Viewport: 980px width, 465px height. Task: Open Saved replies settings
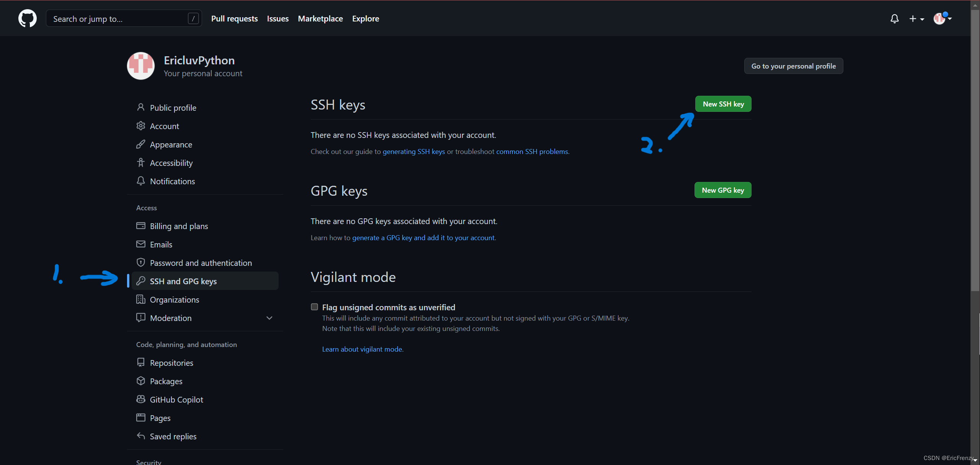point(205,436)
